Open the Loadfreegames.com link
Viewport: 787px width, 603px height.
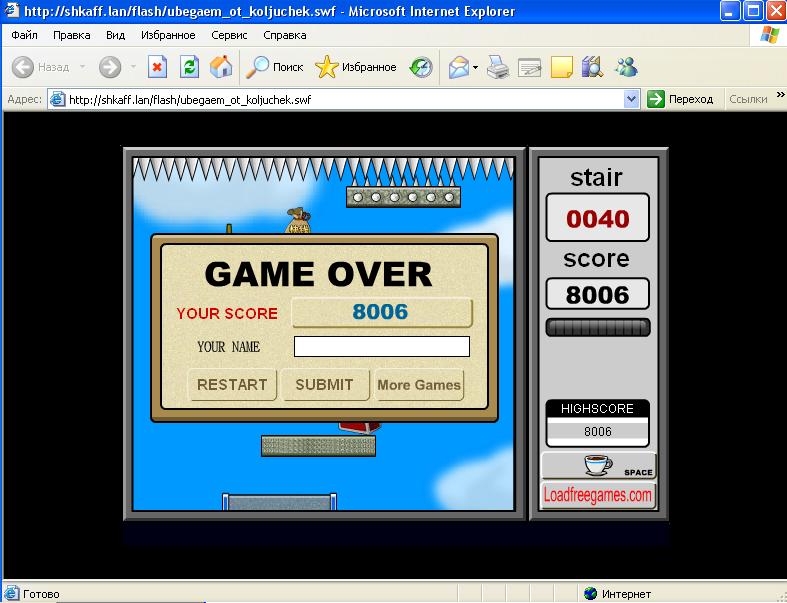(598, 496)
